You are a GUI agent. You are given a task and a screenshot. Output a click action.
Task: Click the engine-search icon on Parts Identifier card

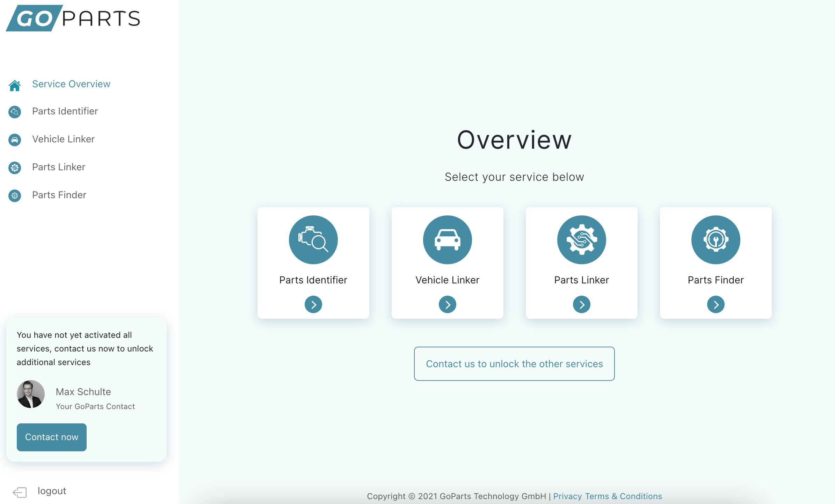click(313, 240)
